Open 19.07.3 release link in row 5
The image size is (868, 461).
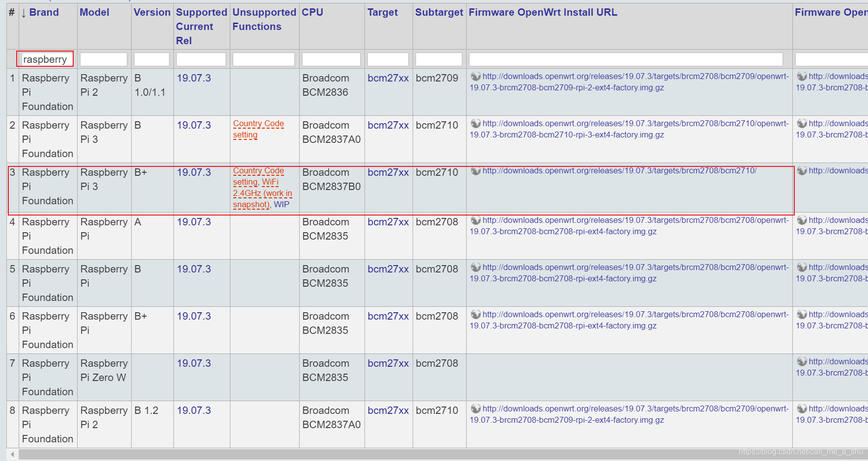[x=194, y=269]
